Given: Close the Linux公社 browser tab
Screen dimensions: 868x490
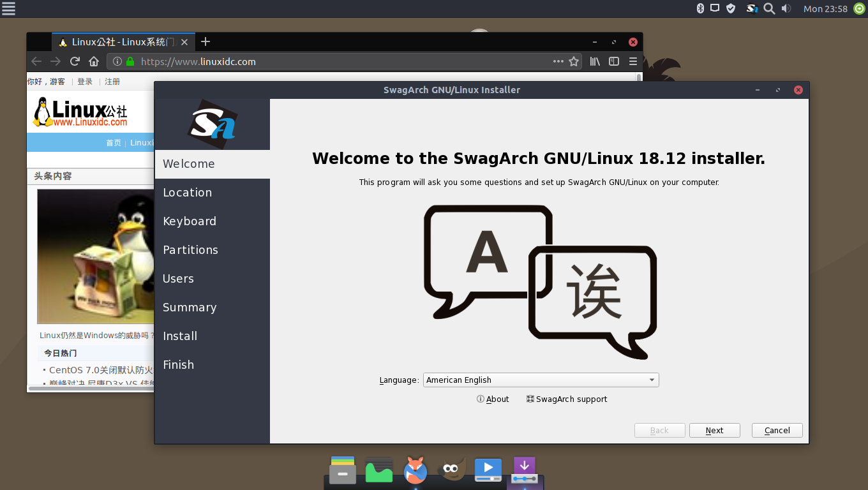Looking at the screenshot, I should (x=184, y=42).
